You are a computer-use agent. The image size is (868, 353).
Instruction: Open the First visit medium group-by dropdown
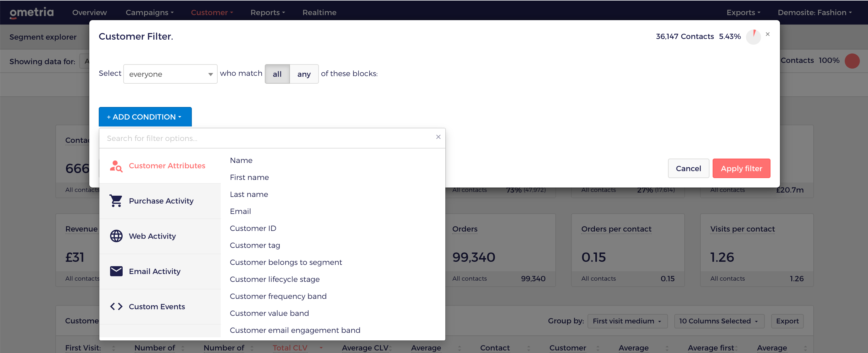click(627, 321)
